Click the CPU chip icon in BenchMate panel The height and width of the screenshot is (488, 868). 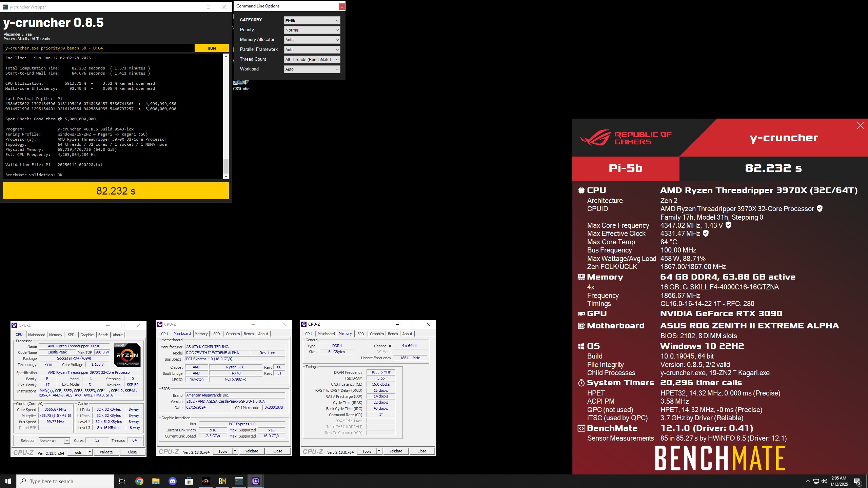pyautogui.click(x=581, y=190)
